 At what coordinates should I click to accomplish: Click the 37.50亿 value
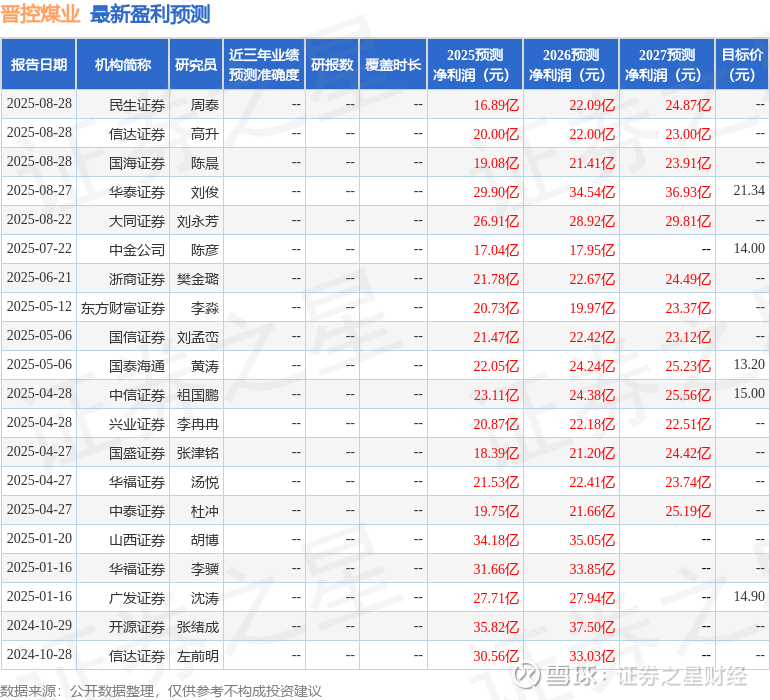(592, 627)
